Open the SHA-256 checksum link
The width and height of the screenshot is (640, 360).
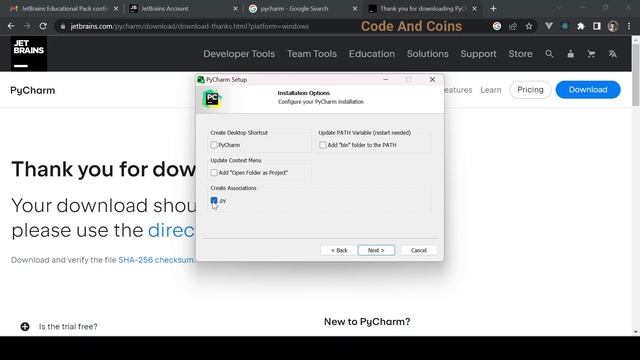pos(156,260)
